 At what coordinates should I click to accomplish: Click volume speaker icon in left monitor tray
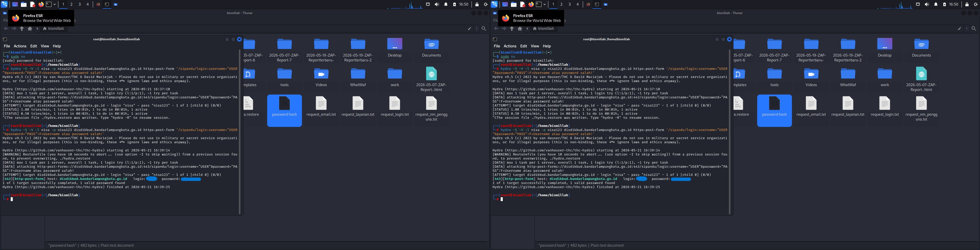(x=437, y=5)
